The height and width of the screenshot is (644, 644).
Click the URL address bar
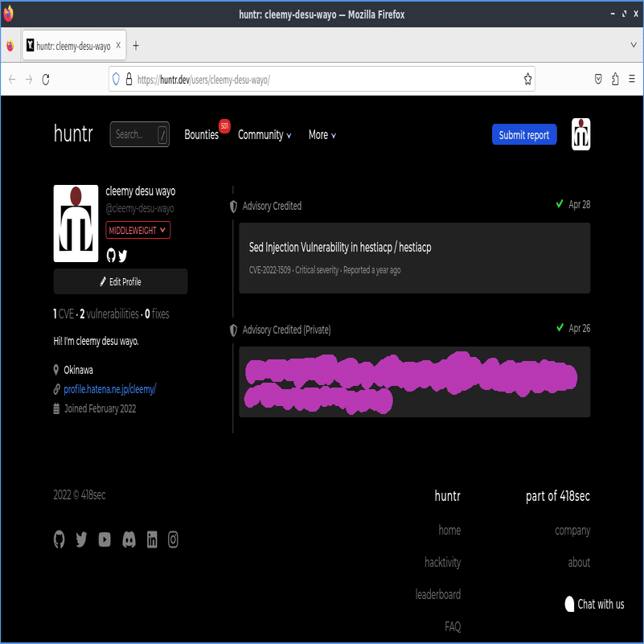click(322, 79)
